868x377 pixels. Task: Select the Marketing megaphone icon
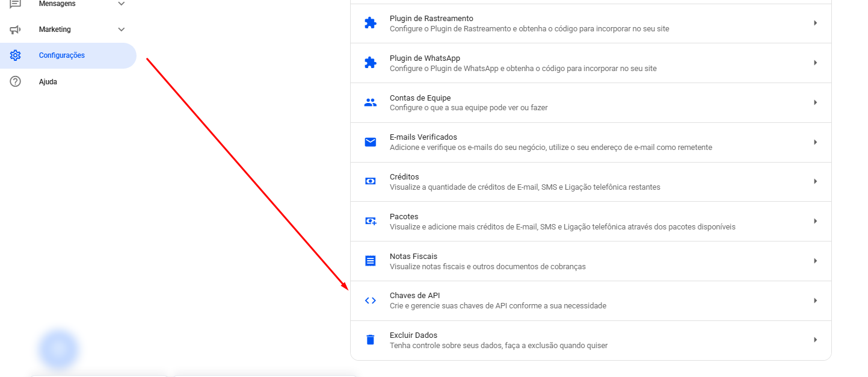(16, 30)
